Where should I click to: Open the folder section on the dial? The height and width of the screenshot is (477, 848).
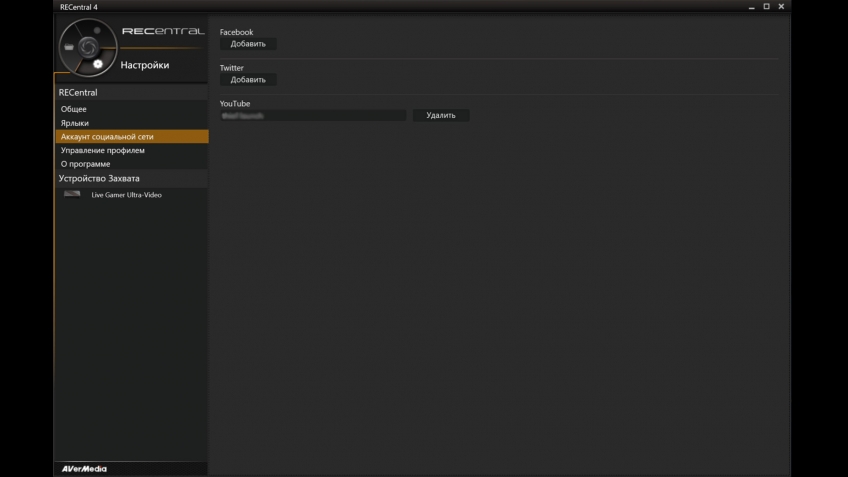(69, 47)
